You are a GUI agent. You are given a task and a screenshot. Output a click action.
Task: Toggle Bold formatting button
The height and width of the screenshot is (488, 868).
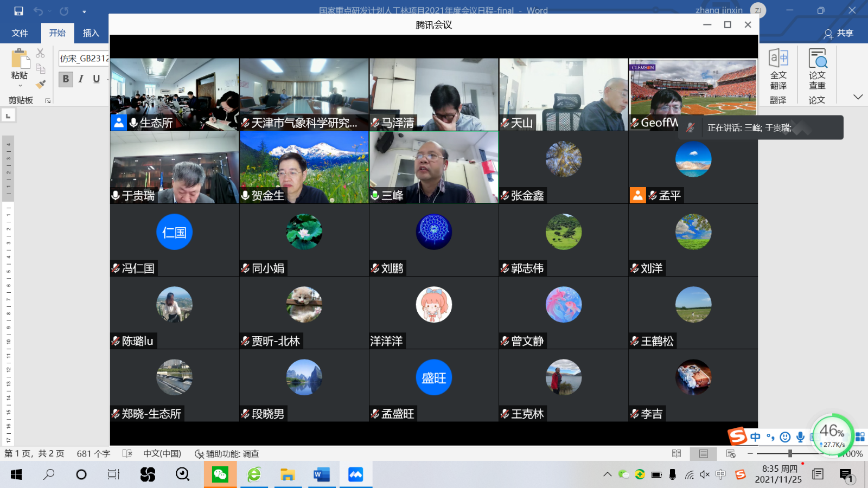[x=66, y=79]
